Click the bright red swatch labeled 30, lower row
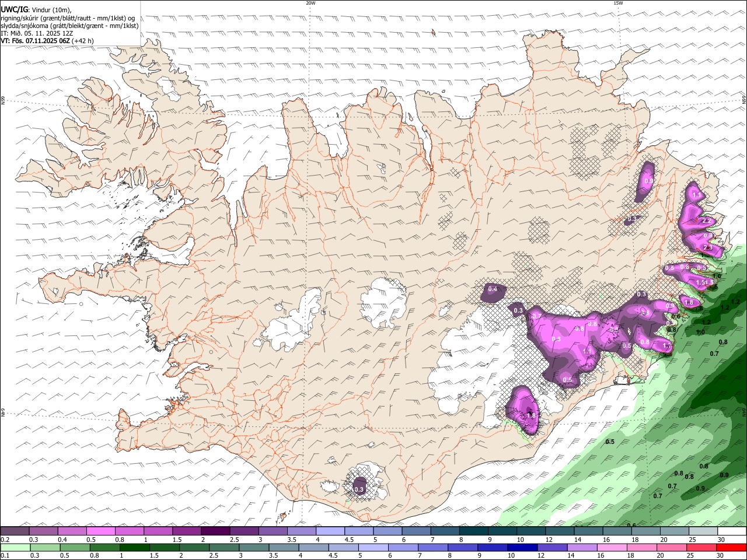 tap(732, 547)
